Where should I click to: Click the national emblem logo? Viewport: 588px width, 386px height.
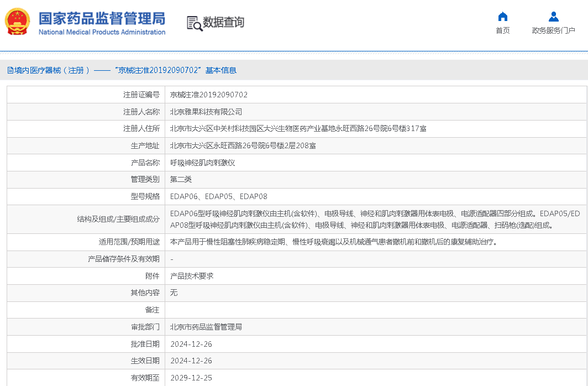coord(18,22)
